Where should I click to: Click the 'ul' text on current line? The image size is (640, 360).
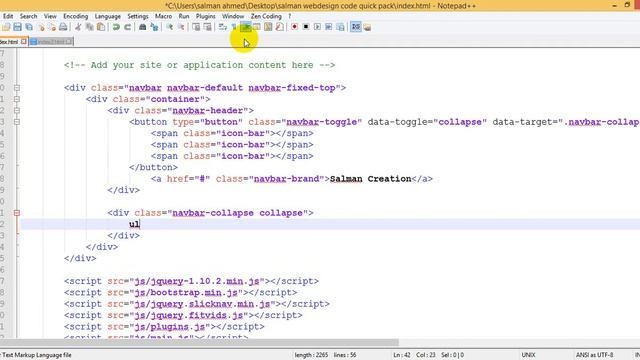point(134,224)
